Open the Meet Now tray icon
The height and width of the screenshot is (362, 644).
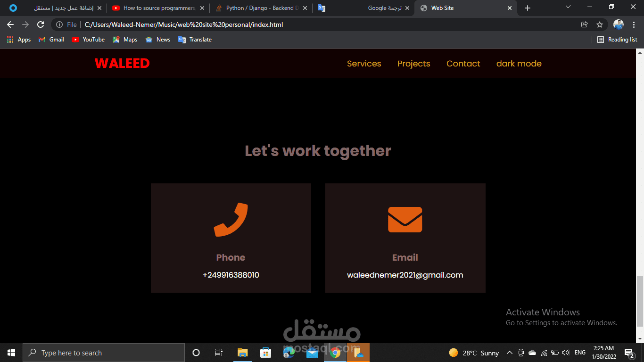[521, 353]
